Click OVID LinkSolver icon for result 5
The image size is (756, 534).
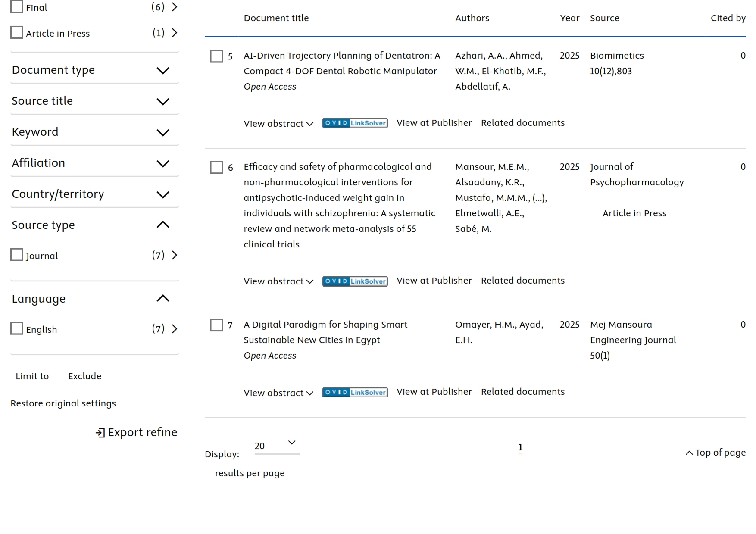355,123
